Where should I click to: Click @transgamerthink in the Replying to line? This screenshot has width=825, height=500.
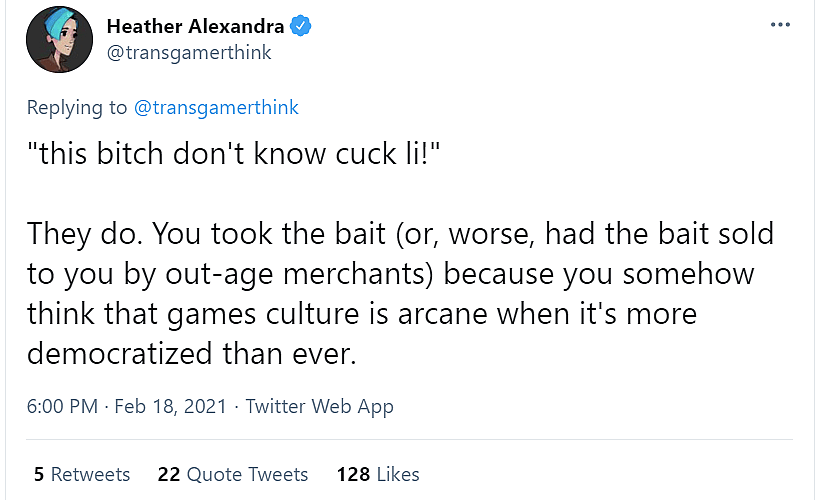click(215, 107)
